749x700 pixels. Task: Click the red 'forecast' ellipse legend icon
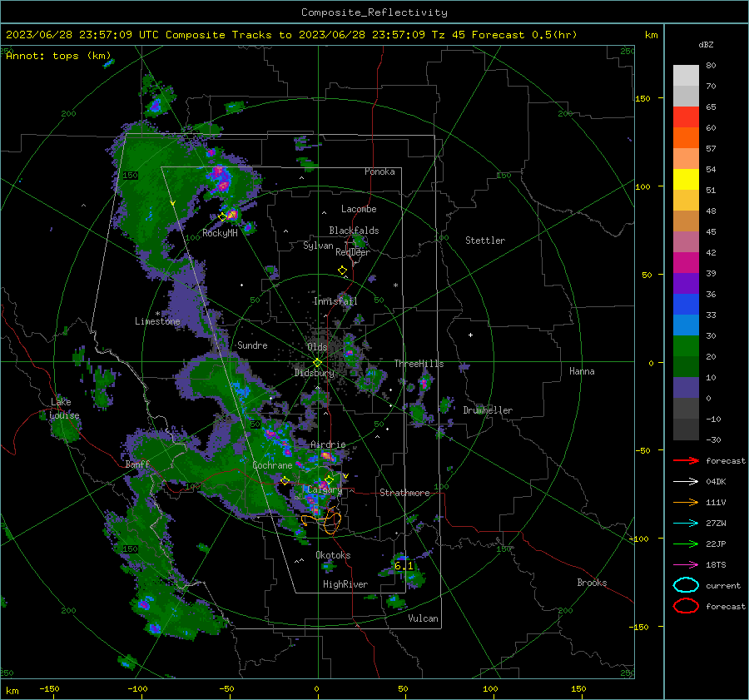tap(686, 606)
